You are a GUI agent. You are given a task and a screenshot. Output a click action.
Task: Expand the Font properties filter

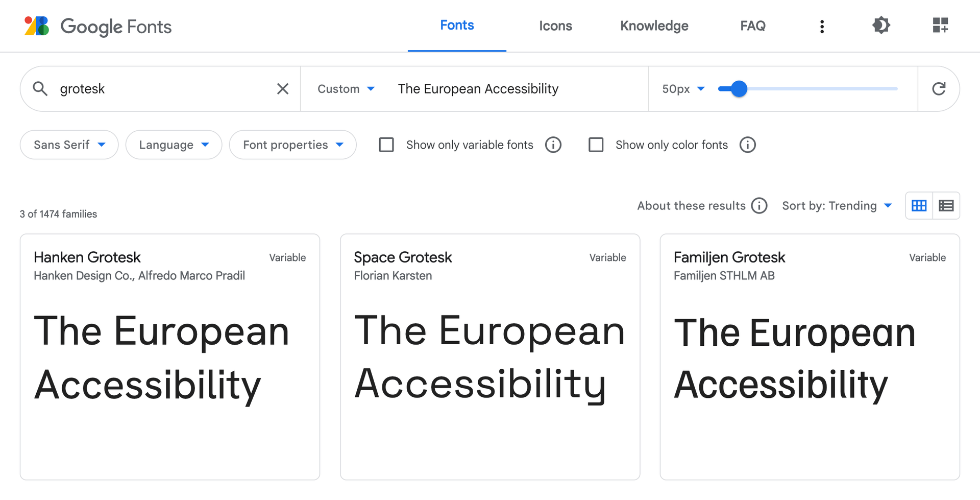(x=292, y=145)
